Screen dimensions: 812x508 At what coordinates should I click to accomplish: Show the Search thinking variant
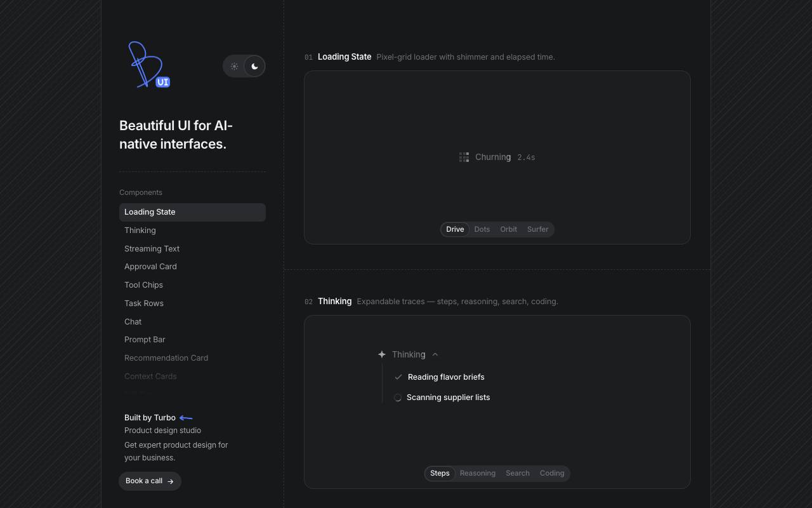tap(518, 473)
